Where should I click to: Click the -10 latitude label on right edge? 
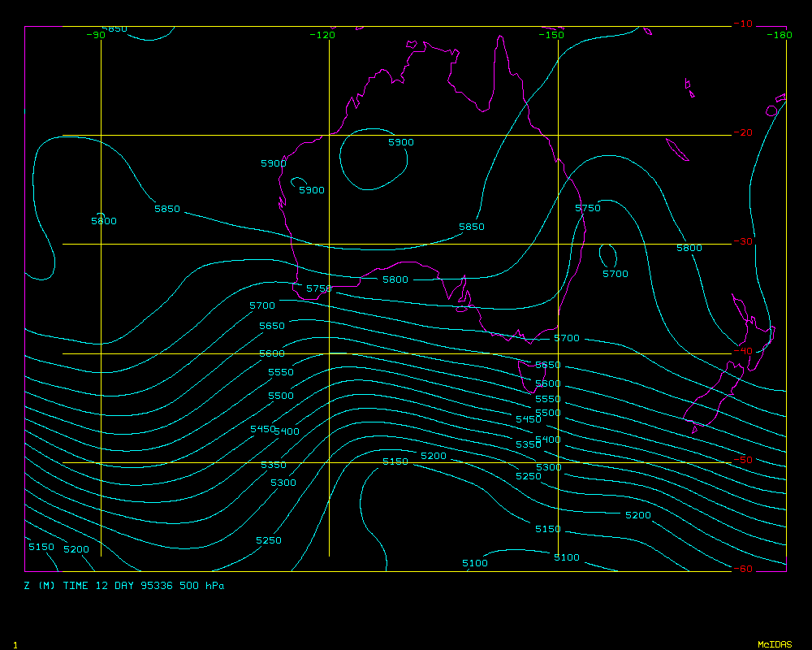[742, 24]
